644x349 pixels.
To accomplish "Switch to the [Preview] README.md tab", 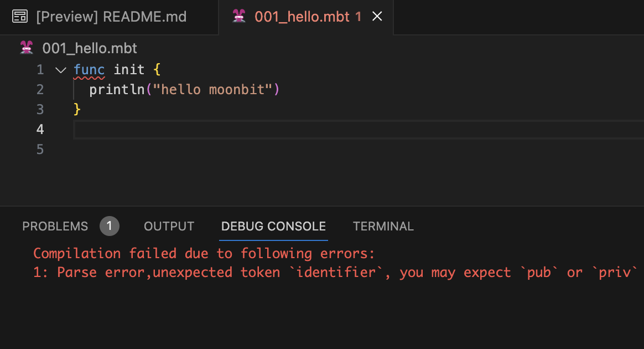I will point(111,17).
